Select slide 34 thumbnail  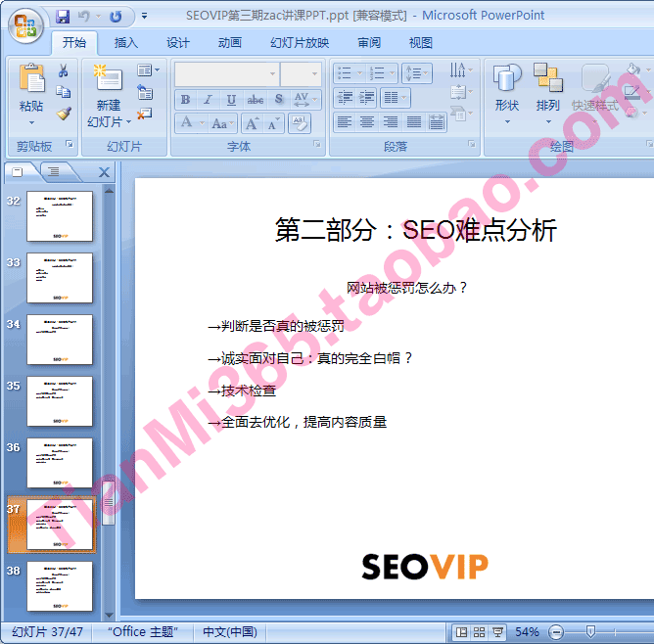pos(59,340)
